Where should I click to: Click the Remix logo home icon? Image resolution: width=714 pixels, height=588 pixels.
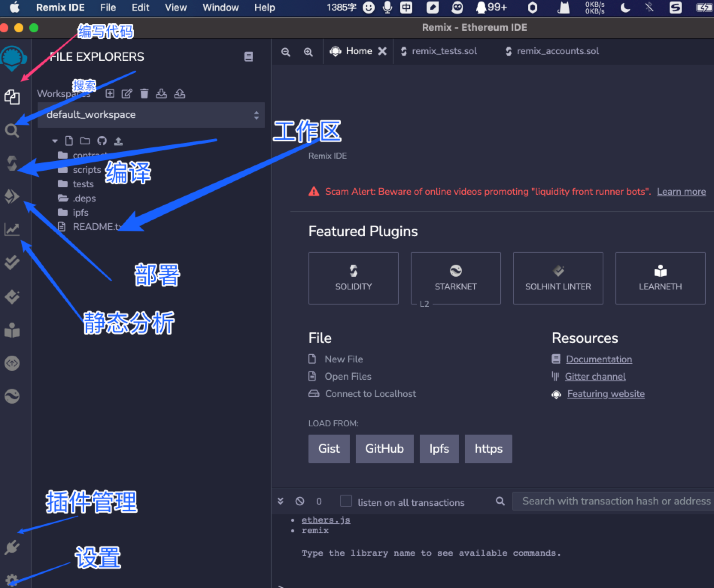pyautogui.click(x=14, y=58)
